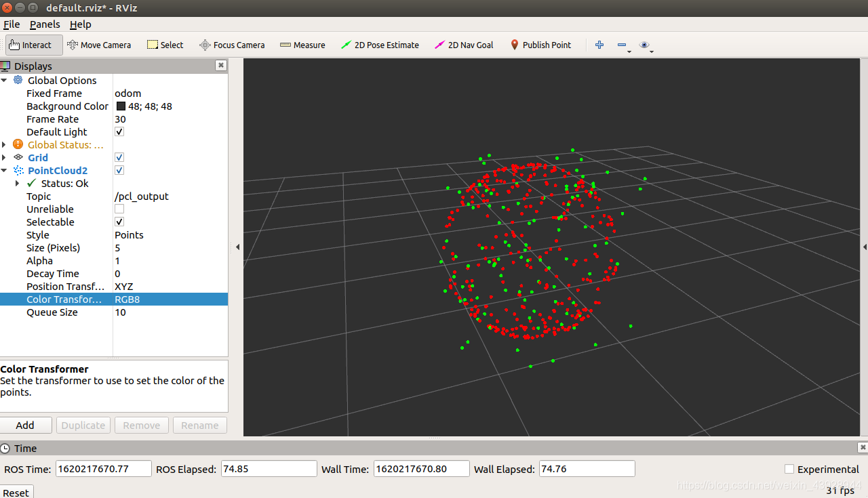Click the Reset button

(16, 493)
